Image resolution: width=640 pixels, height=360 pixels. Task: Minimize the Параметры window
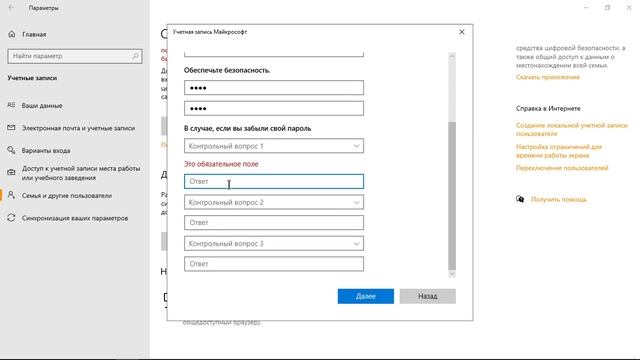[586, 8]
